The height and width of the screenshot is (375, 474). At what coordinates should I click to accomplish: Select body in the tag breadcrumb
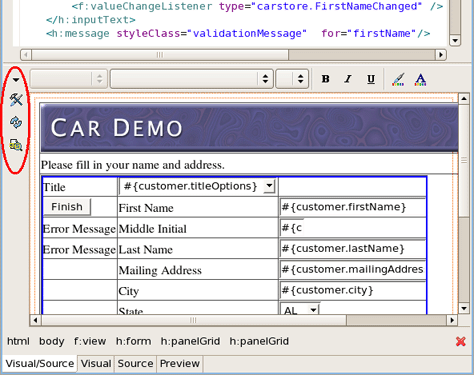click(x=52, y=341)
